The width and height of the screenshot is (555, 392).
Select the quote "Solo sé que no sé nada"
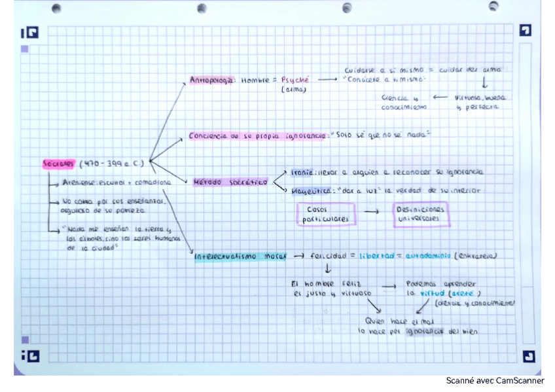[x=380, y=135]
